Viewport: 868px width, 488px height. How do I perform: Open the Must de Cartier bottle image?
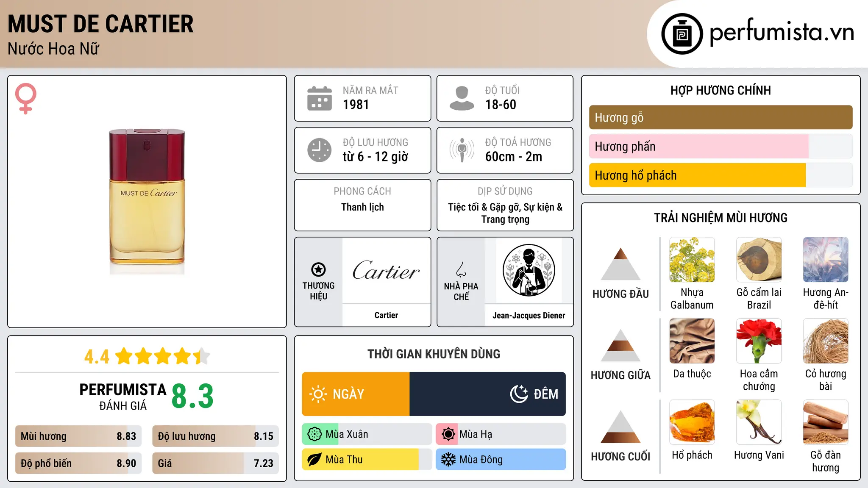147,202
